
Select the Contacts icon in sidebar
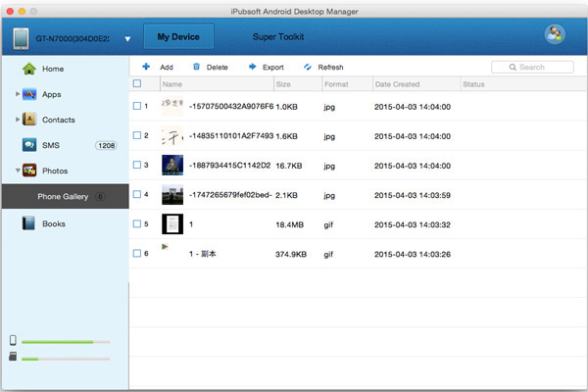pos(29,120)
